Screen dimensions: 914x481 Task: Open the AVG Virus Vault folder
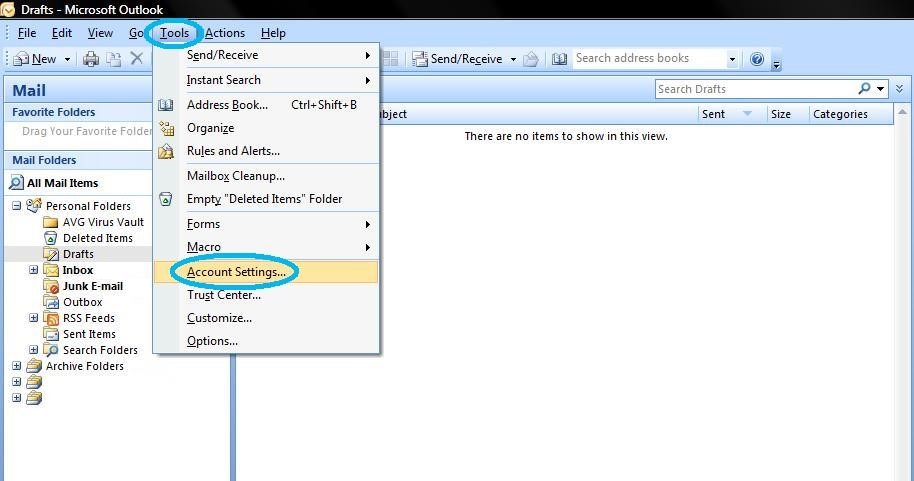pos(103,222)
